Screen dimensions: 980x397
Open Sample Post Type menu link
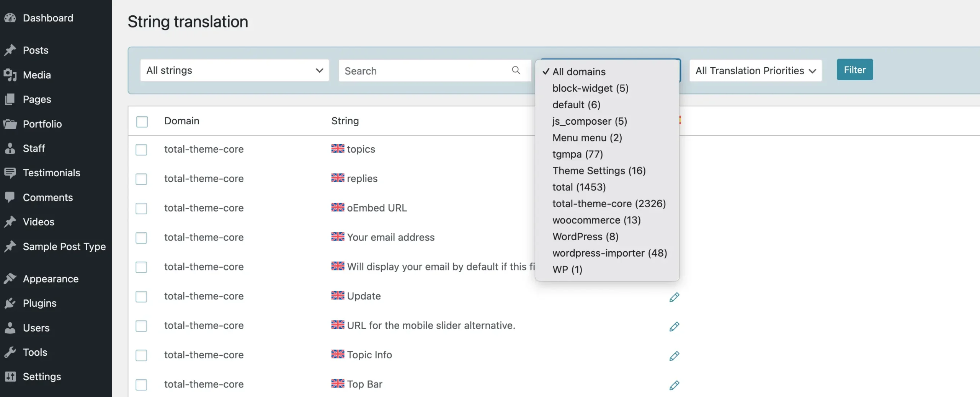tap(64, 247)
